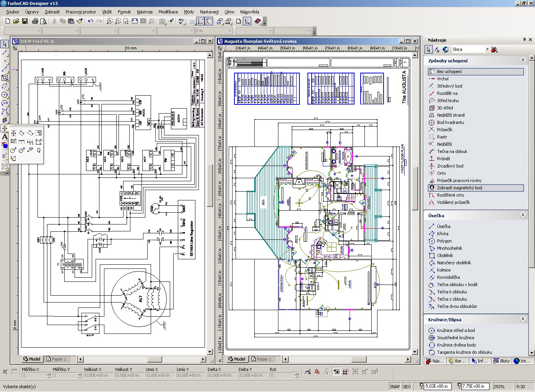Screen dimensions: 535x392
Task: Click the Undo arrow icon
Action: tap(91, 21)
